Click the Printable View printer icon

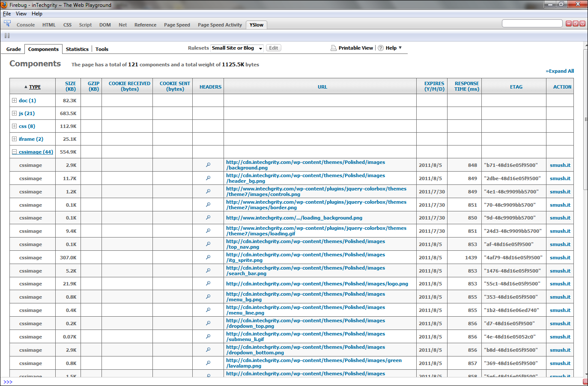click(334, 48)
